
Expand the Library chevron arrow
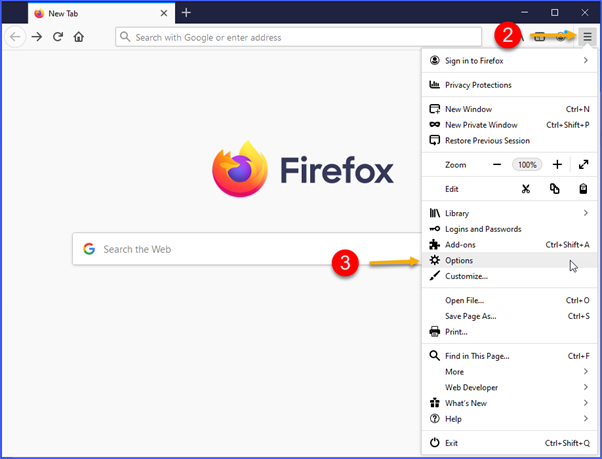coord(585,213)
